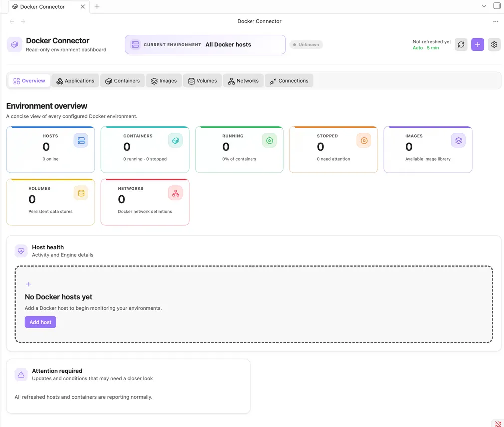This screenshot has height=427, width=504.
Task: Click the Unknown status badge
Action: click(306, 45)
